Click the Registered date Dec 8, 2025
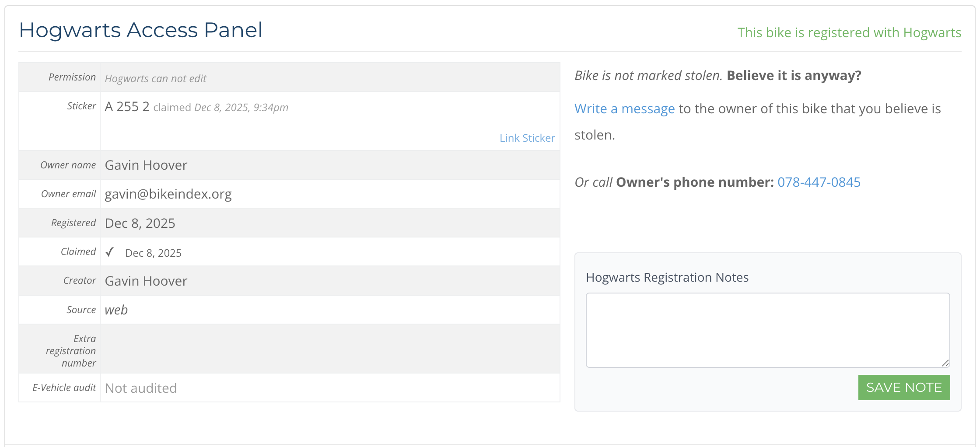Image resolution: width=980 pixels, height=447 pixels. point(140,223)
